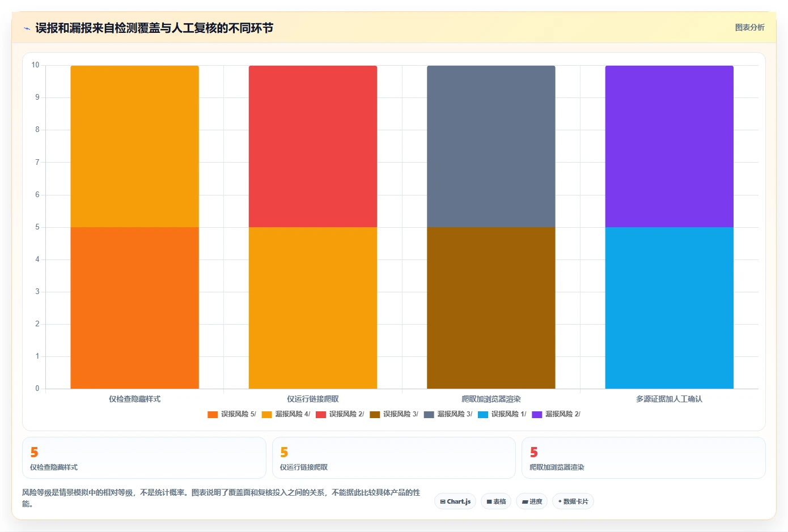788x532 pixels.
Task: Open the 爬取加浏览器渲染 data card
Action: 643,458
